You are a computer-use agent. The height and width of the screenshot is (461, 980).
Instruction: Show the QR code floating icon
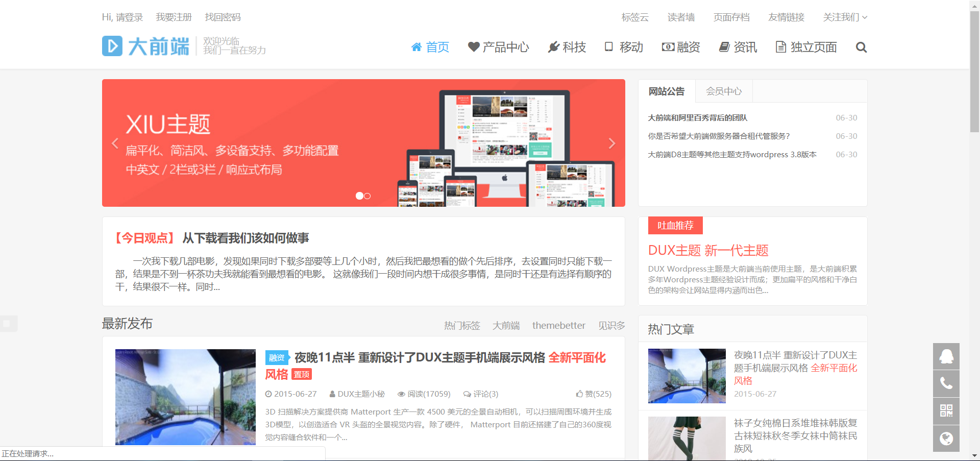pos(946,411)
